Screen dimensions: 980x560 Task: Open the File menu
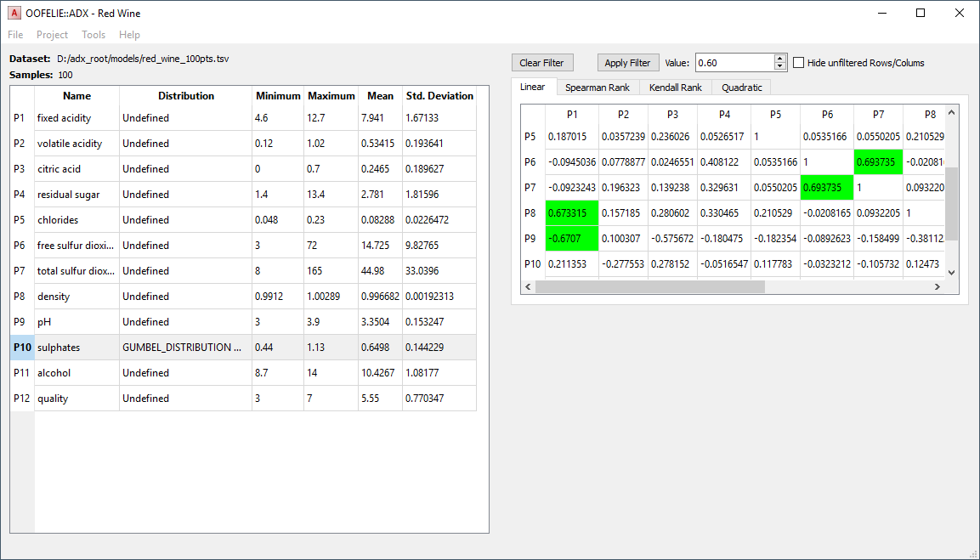[x=14, y=35]
